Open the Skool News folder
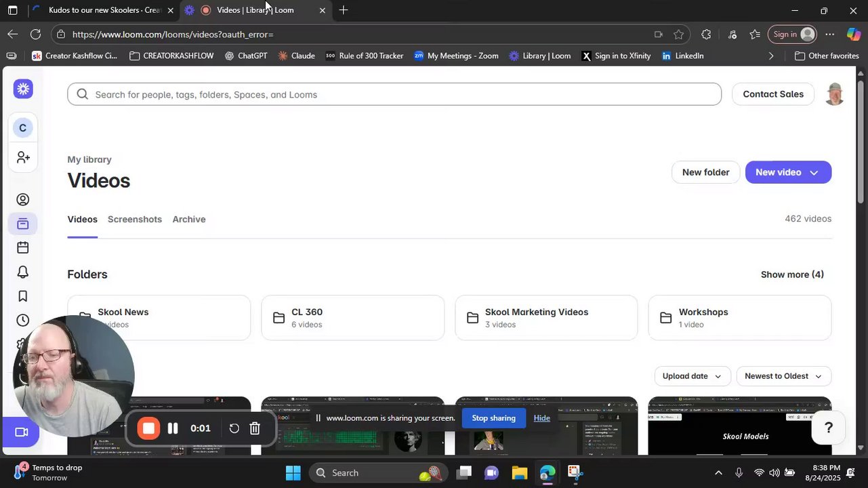The height and width of the screenshot is (488, 868). pyautogui.click(x=159, y=318)
